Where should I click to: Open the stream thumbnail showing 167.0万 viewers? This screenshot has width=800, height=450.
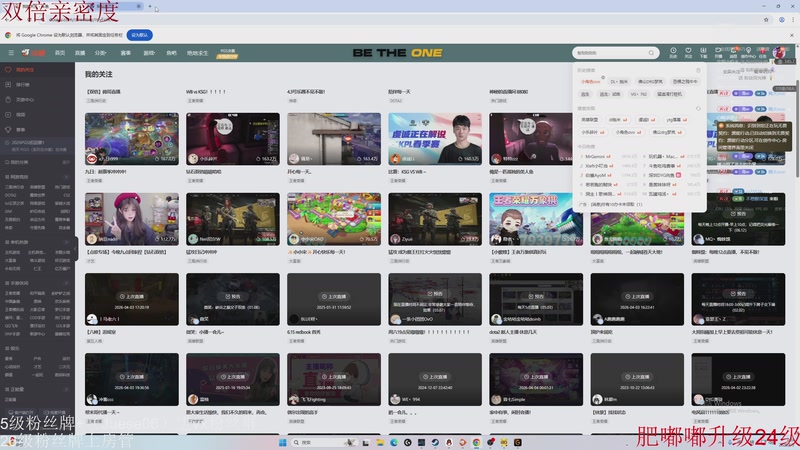coord(132,138)
